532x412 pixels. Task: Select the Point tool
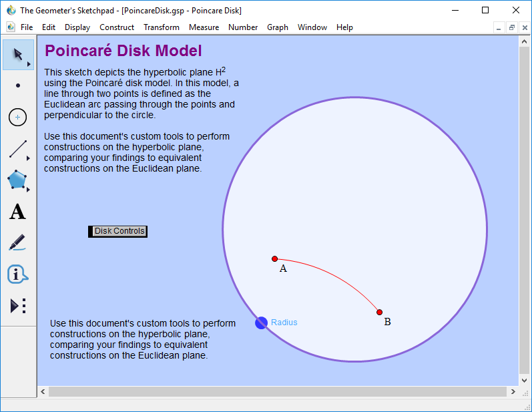pos(18,85)
